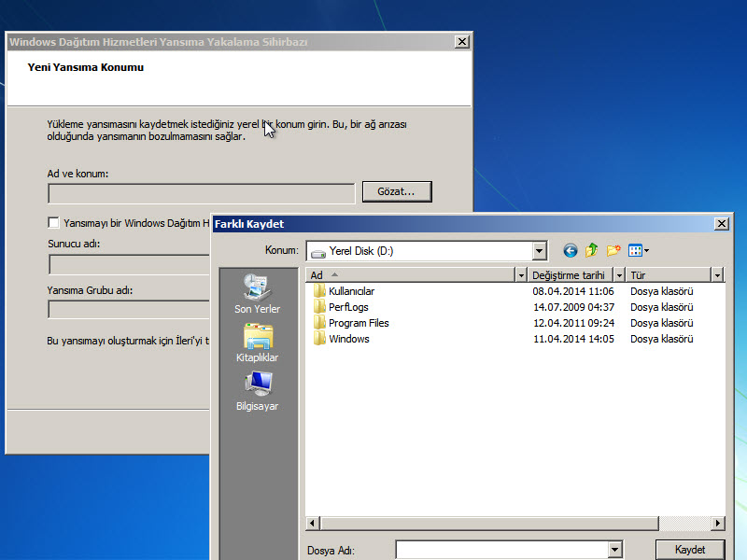
Task: Click the Back navigation arrow icon
Action: (570, 250)
